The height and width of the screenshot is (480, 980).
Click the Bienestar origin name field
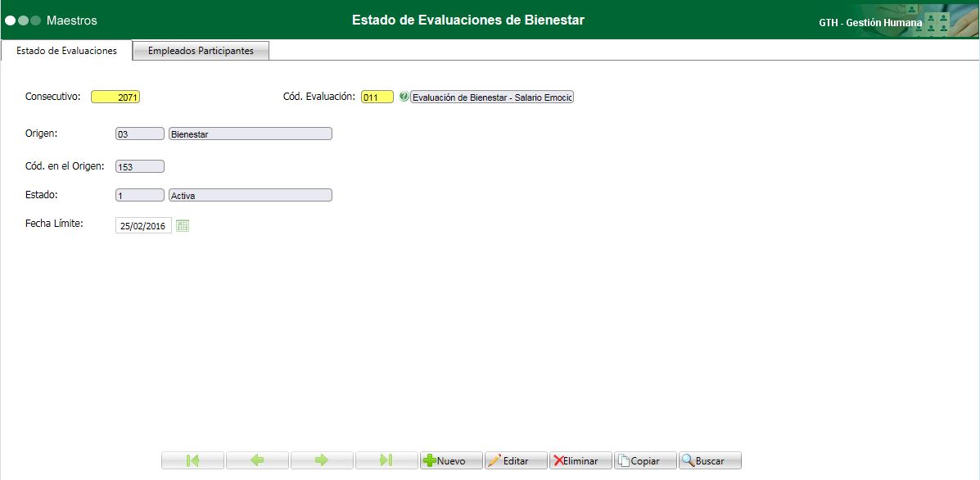tap(250, 134)
